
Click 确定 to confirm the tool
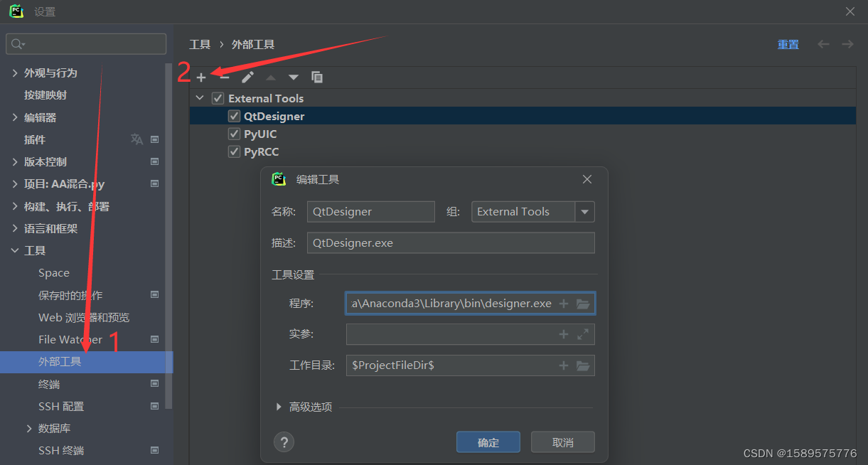coord(488,442)
